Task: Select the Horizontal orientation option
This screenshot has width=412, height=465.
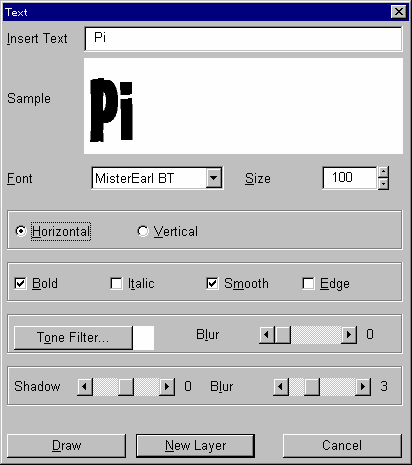Action: pyautogui.click(x=21, y=231)
